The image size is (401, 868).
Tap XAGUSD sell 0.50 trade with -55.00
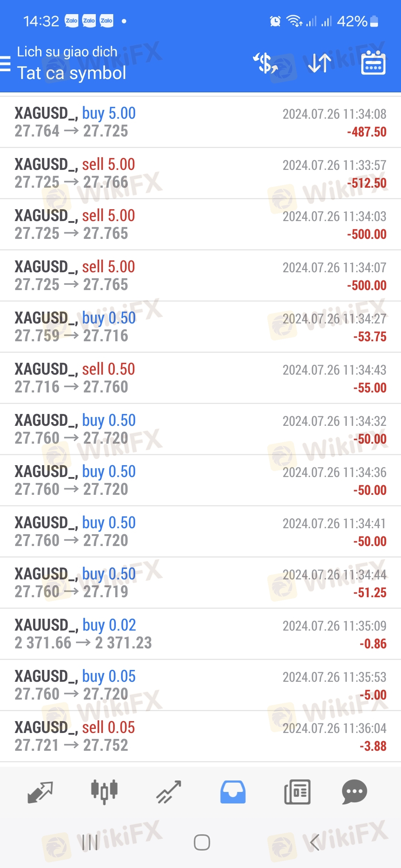point(200,378)
